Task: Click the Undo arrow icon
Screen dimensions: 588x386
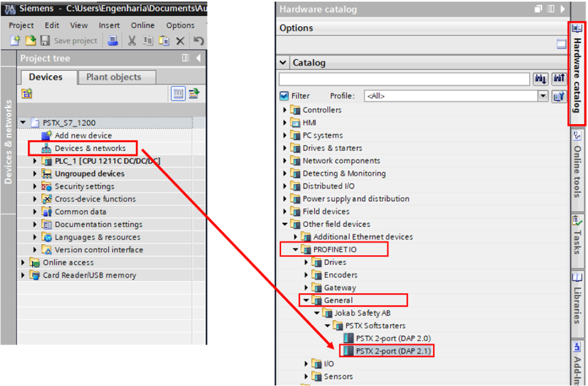Action: [x=198, y=41]
